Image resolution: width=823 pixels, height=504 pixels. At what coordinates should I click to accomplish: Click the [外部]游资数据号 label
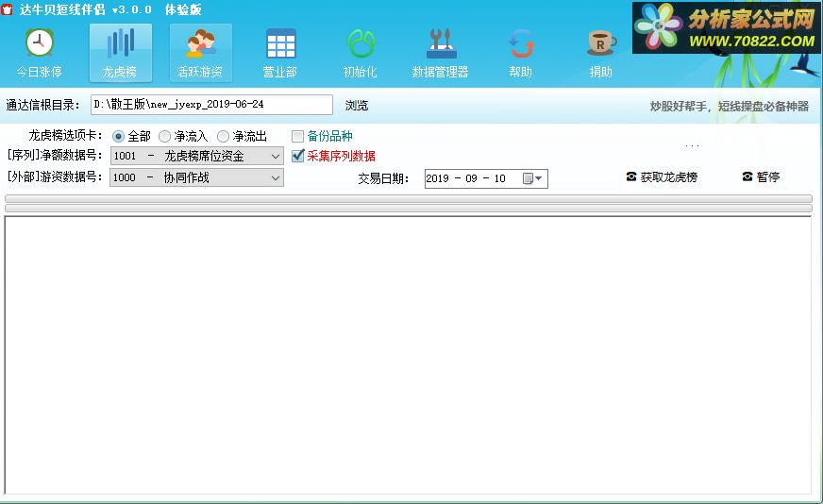55,176
